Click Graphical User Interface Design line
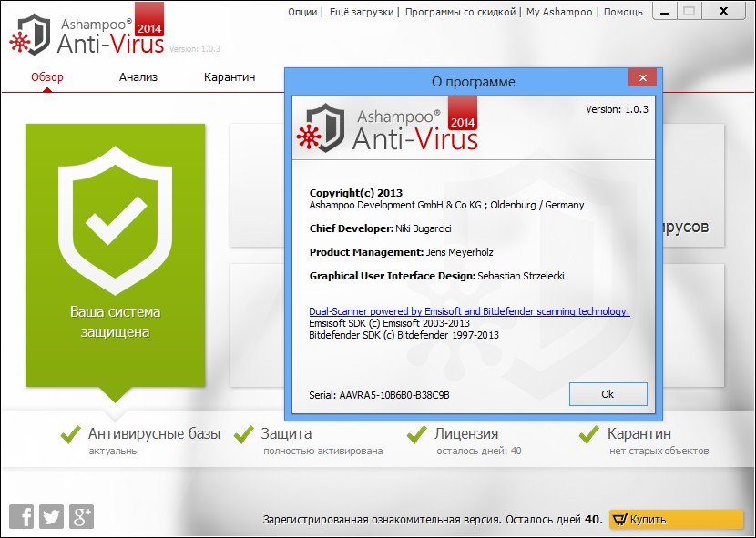 pyautogui.click(x=437, y=276)
